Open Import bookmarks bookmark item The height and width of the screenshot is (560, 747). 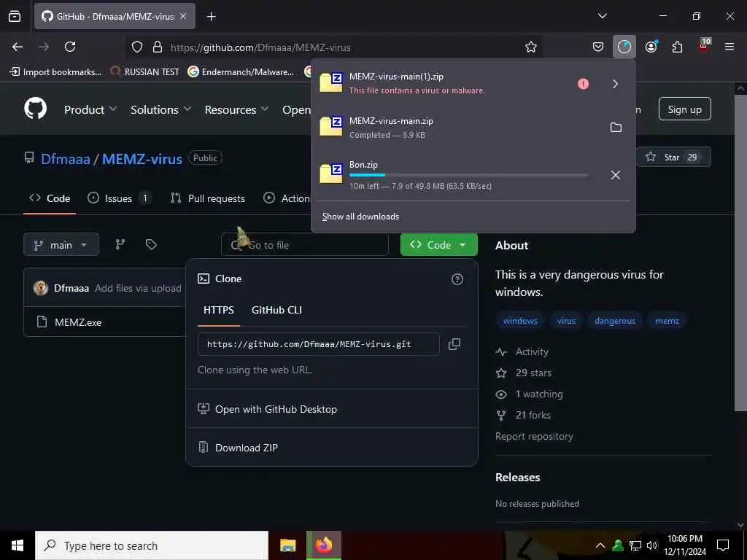(x=55, y=72)
